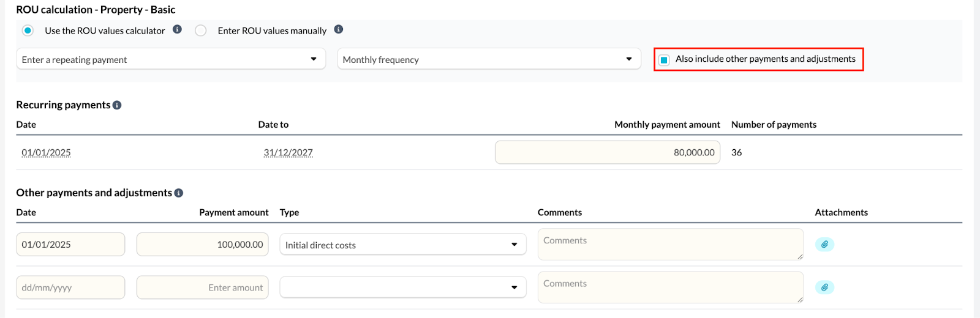Click the 01/01/2025 recurring payment start date
980x318 pixels.
tap(46, 153)
